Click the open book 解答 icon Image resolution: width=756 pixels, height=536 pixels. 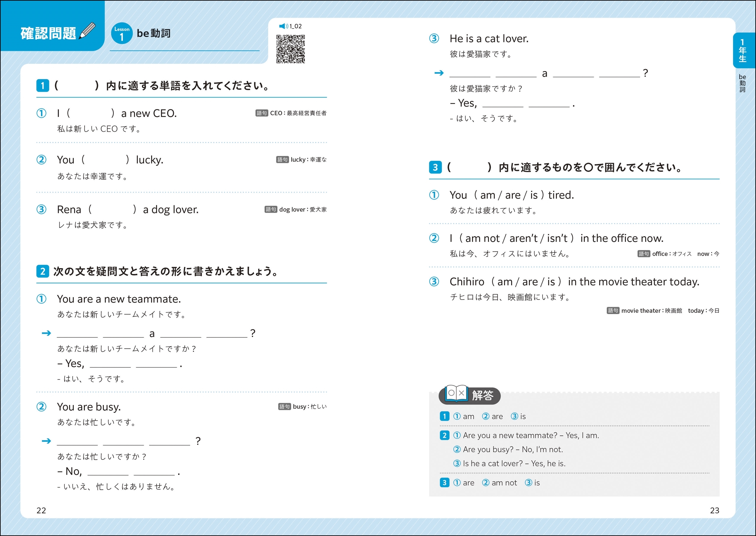pyautogui.click(x=456, y=393)
